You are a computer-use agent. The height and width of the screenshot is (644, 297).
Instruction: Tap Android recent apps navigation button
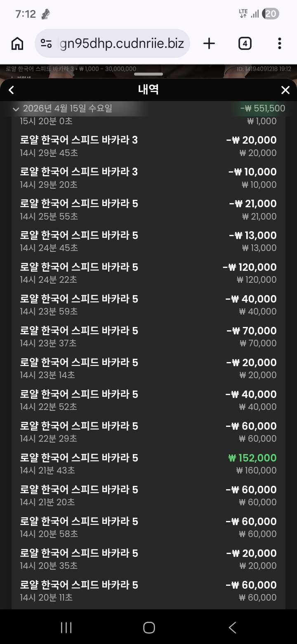(x=66, y=627)
